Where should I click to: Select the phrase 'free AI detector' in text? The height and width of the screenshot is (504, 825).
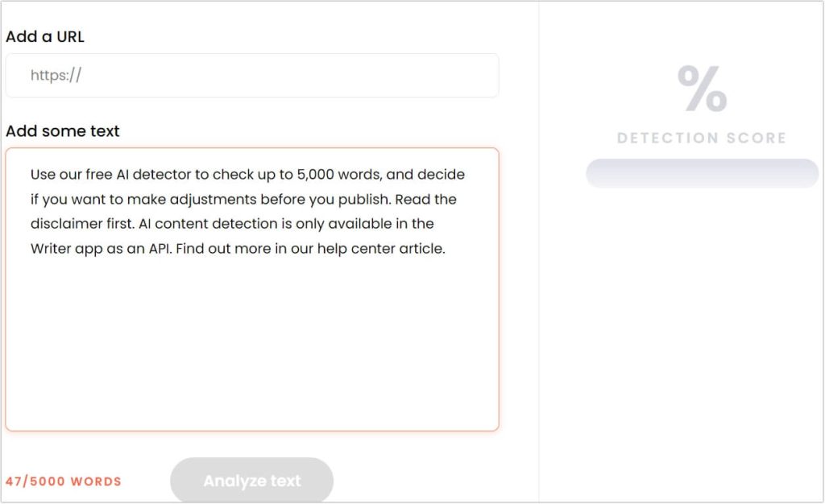pos(135,174)
